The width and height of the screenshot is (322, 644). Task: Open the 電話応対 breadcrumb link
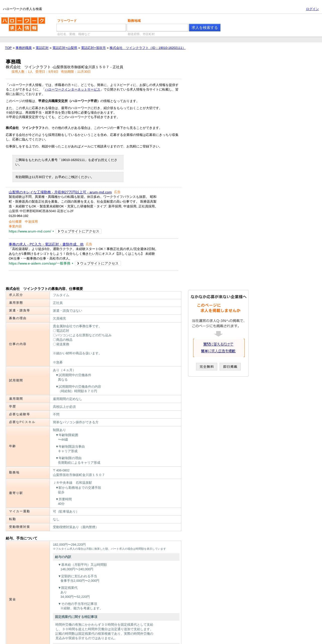pos(42,48)
